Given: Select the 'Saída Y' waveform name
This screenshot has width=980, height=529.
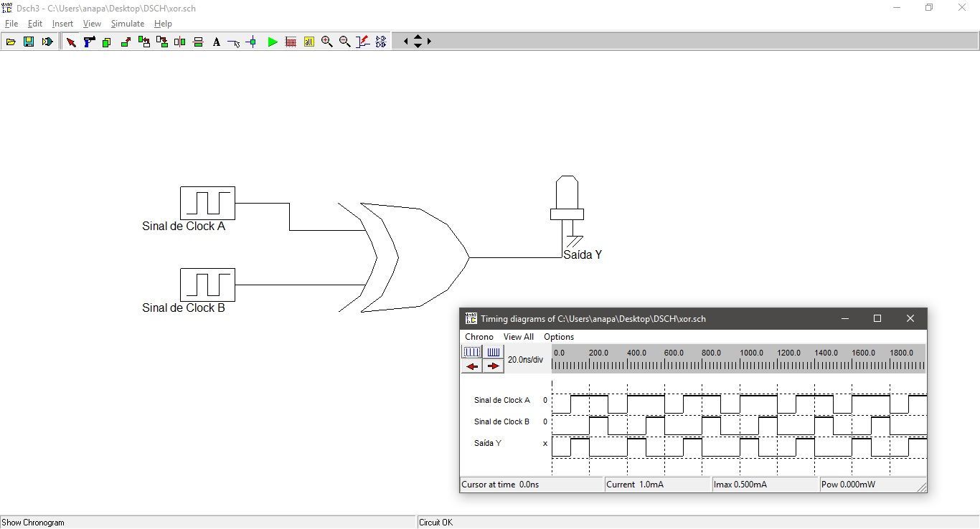Looking at the screenshot, I should [x=488, y=444].
